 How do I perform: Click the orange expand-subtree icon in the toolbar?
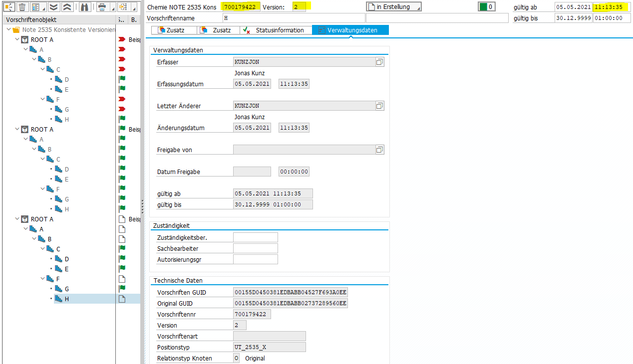[x=9, y=7]
